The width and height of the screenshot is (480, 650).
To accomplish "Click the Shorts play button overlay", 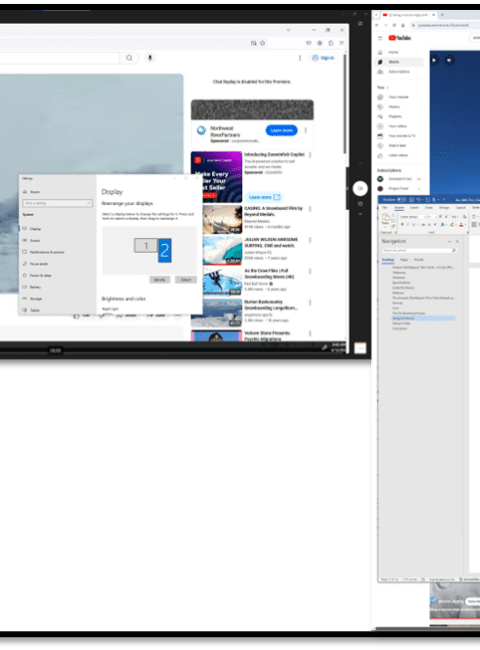I will click(434, 60).
